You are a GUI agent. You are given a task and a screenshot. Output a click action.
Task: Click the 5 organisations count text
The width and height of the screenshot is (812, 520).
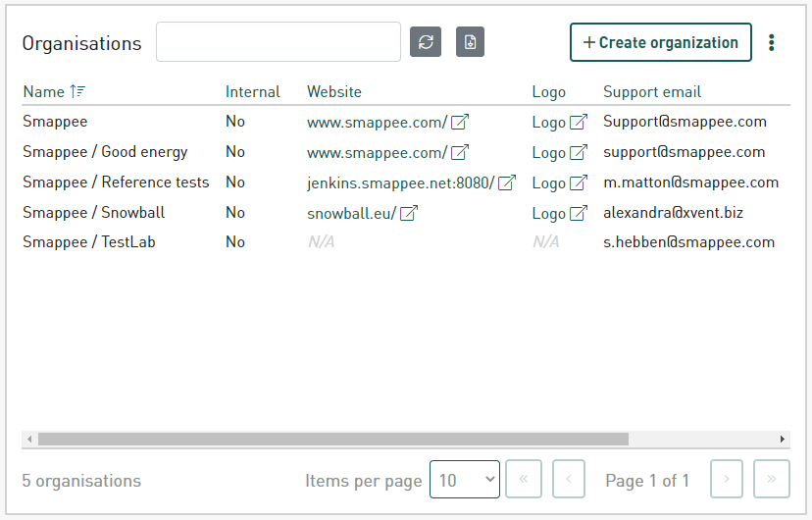81,481
